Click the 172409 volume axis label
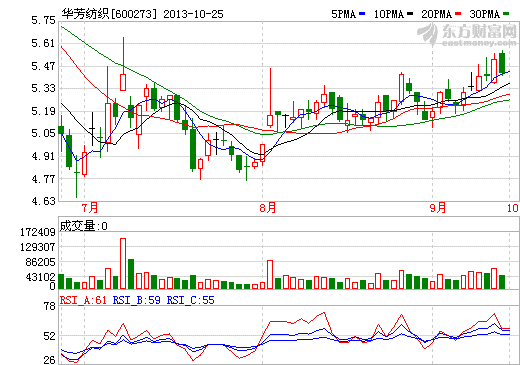This screenshot has width=520, height=365. point(38,232)
